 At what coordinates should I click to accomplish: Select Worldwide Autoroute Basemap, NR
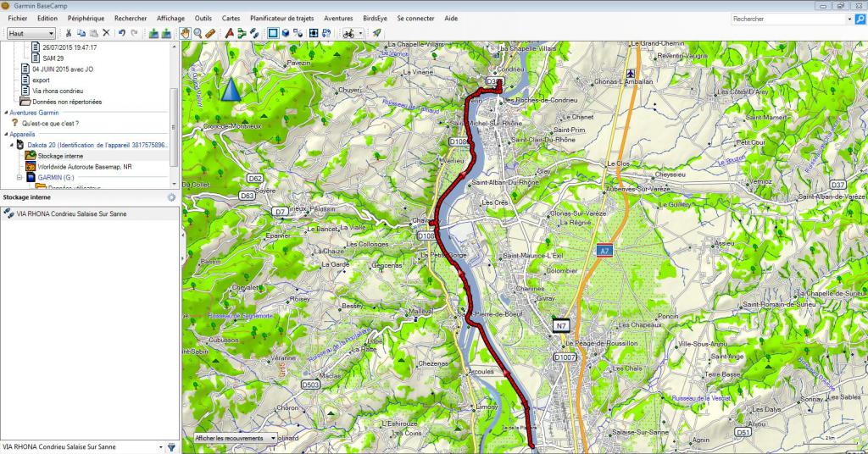(x=85, y=167)
